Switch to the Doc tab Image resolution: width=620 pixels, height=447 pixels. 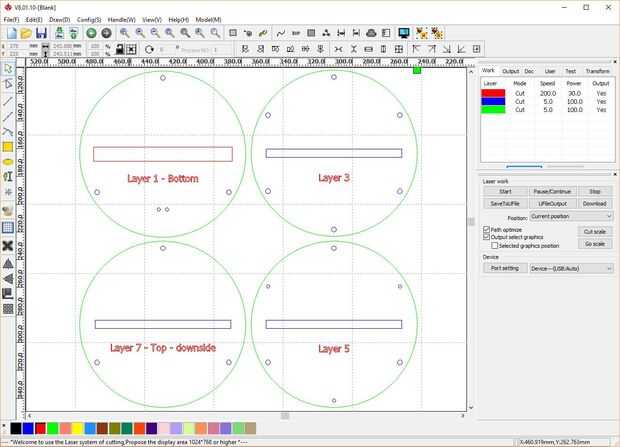pos(529,71)
